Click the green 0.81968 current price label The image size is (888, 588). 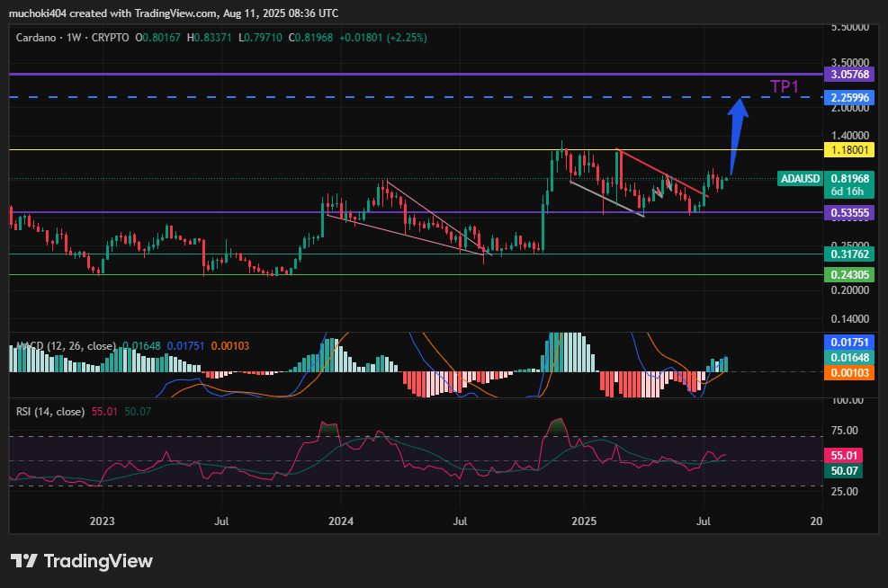[849, 178]
